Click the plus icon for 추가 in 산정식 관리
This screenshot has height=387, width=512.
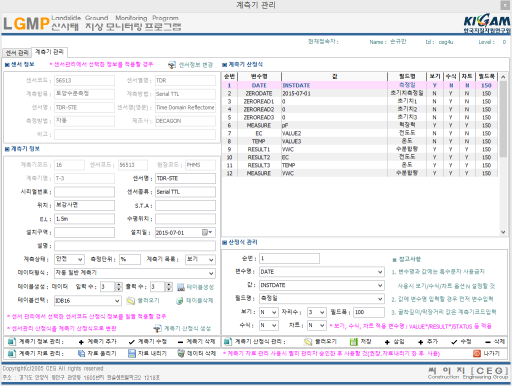(x=421, y=342)
